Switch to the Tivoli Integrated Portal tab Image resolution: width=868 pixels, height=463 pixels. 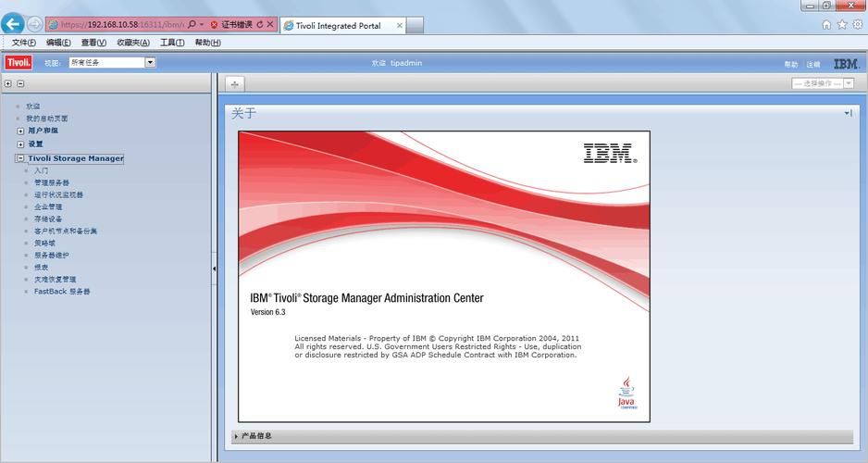click(339, 26)
